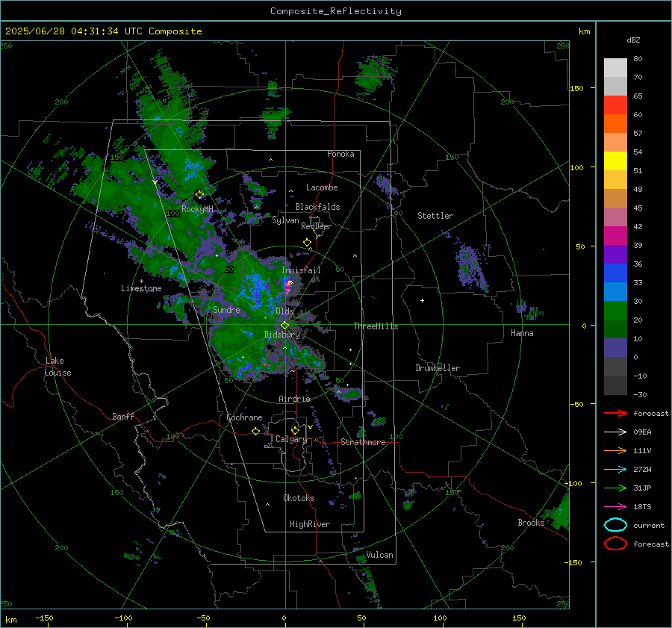Click the Composite_Reflectivity title

point(336,11)
